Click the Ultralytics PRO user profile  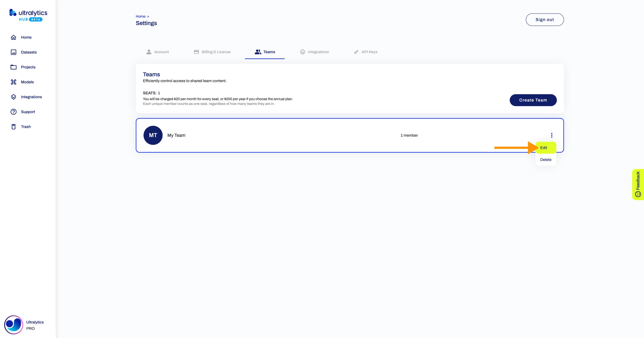[x=24, y=325]
